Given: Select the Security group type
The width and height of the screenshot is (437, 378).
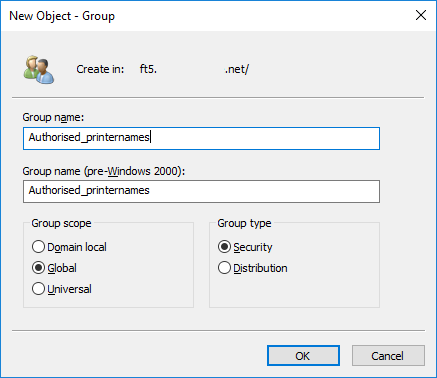Looking at the screenshot, I should tap(245, 247).
